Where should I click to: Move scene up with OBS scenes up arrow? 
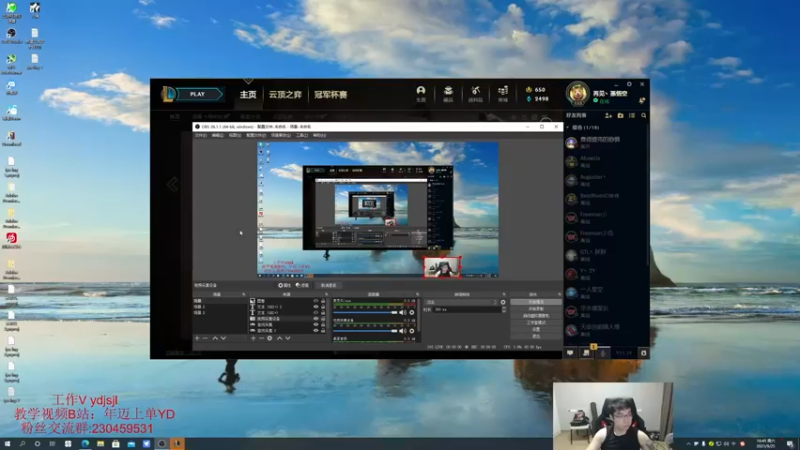(x=215, y=338)
